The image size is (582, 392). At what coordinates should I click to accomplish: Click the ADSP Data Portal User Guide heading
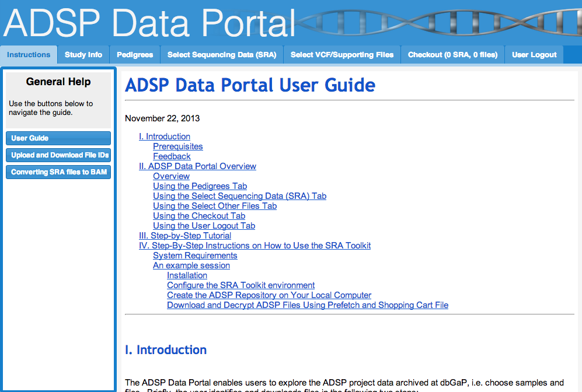250,85
